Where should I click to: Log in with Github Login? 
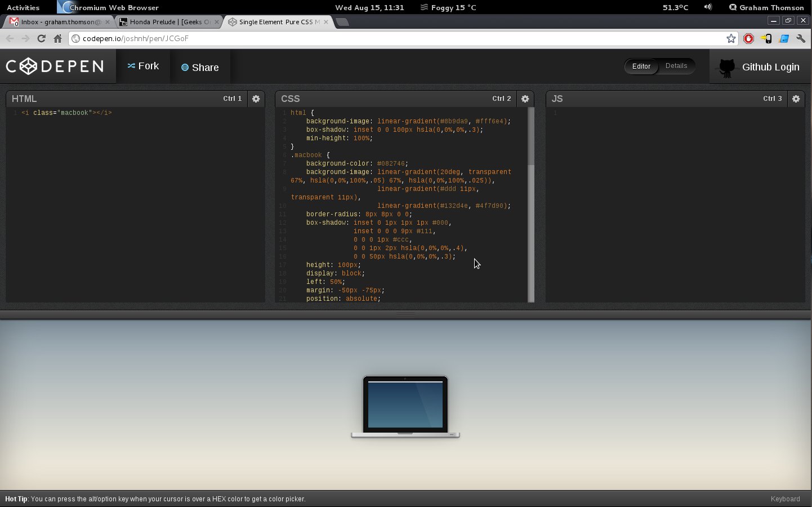(761, 66)
